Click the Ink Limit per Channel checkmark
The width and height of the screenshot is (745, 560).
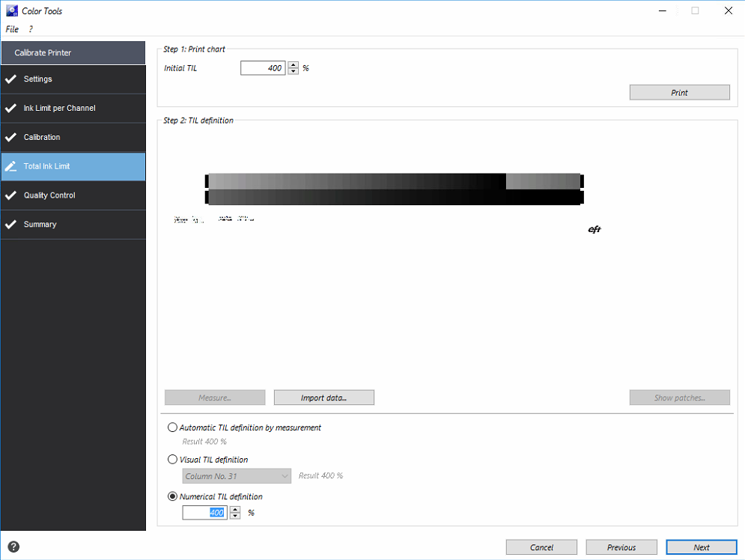coord(11,109)
